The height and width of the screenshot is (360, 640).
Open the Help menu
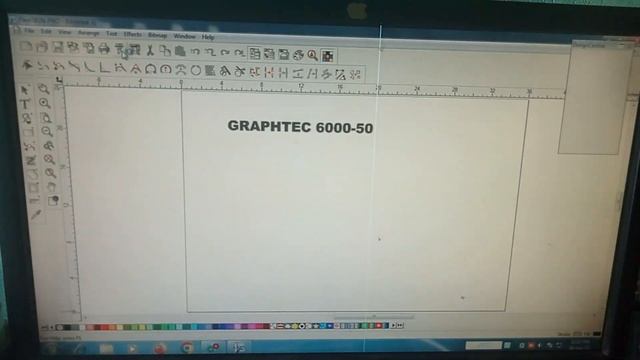pyautogui.click(x=208, y=37)
